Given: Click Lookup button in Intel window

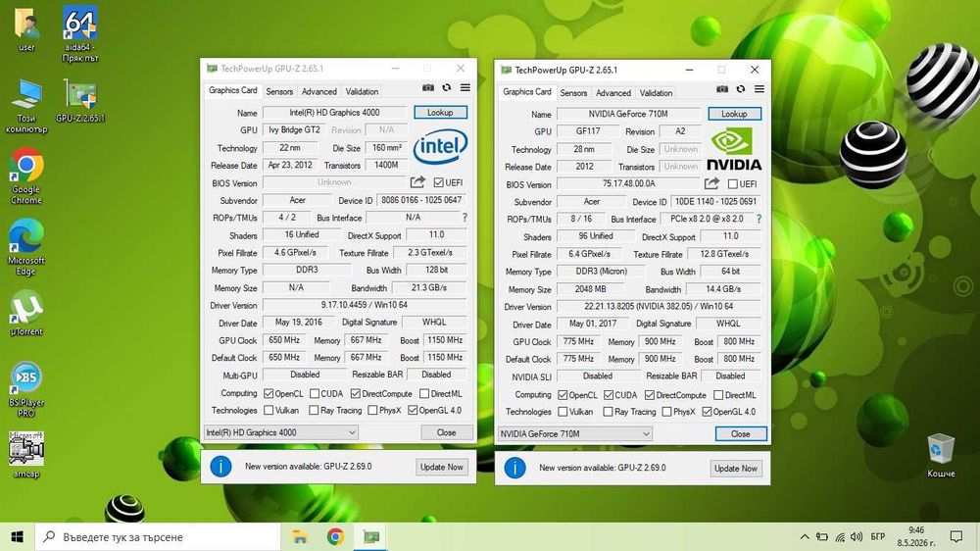Looking at the screenshot, I should (x=440, y=113).
